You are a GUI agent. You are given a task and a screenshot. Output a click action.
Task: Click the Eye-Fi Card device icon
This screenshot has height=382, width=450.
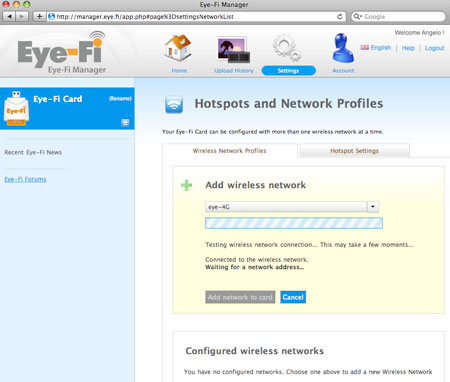pyautogui.click(x=16, y=108)
